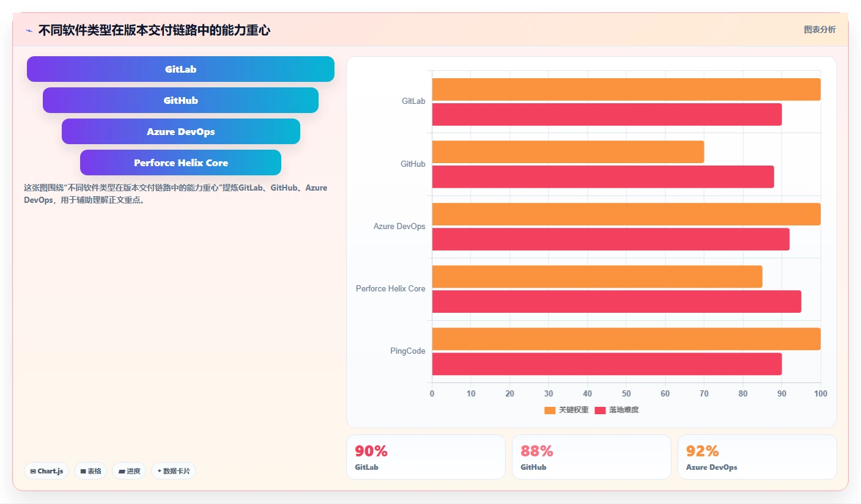Click the x-axis value 100

821,393
